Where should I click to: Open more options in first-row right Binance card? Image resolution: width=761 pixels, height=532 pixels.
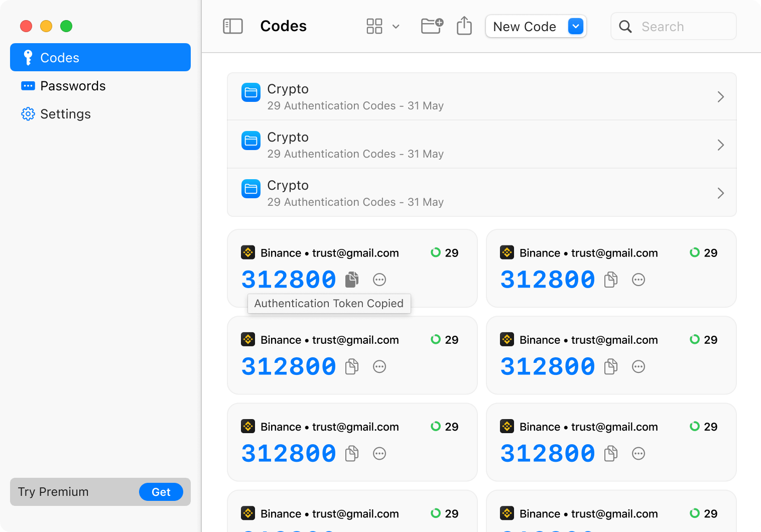pos(639,280)
